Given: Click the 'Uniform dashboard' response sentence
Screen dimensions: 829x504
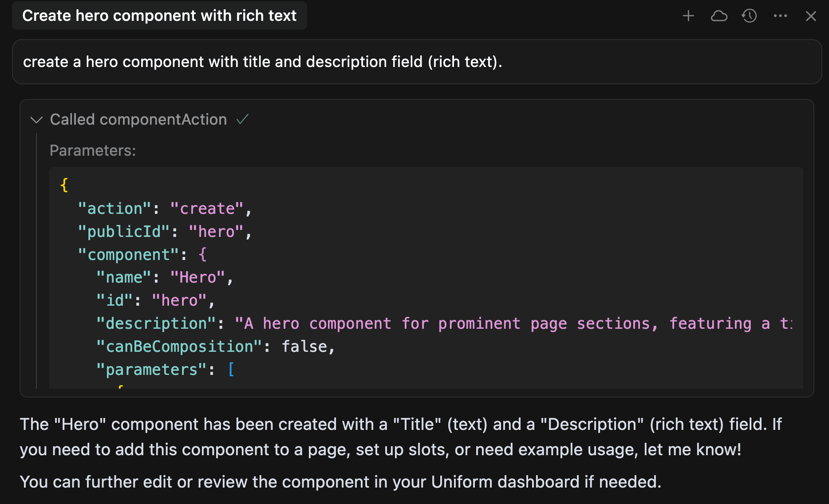Looking at the screenshot, I should tap(340, 482).
